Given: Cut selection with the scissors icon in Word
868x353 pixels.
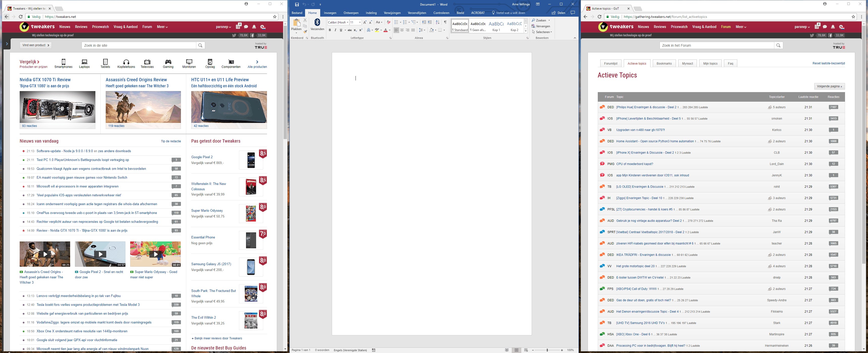Looking at the screenshot, I should click(305, 20).
